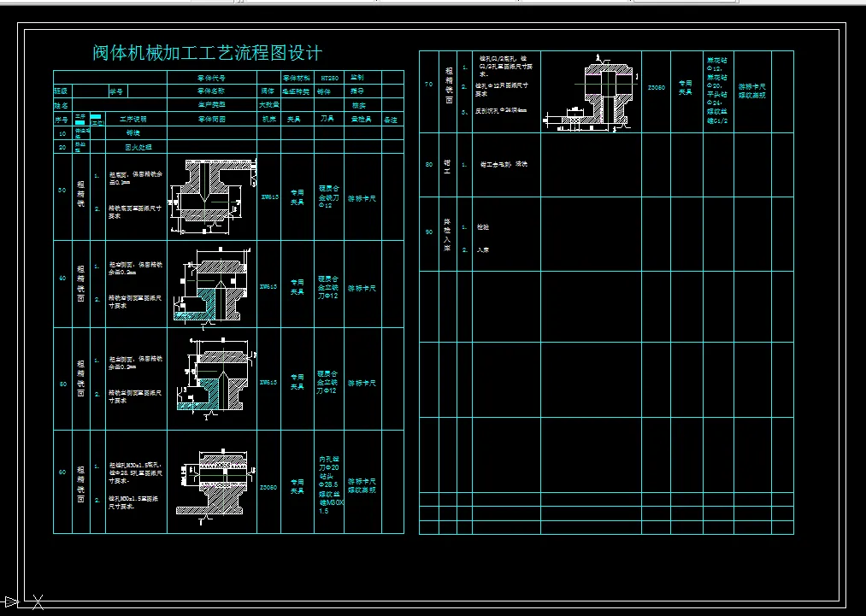This screenshot has width=866, height=616.
Task: Click the 入库 step in row 90
Action: pos(483,249)
